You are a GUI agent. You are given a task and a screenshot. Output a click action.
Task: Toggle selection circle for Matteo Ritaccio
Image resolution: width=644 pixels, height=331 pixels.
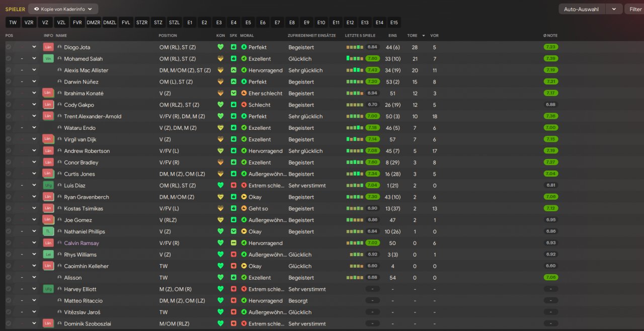8,301
